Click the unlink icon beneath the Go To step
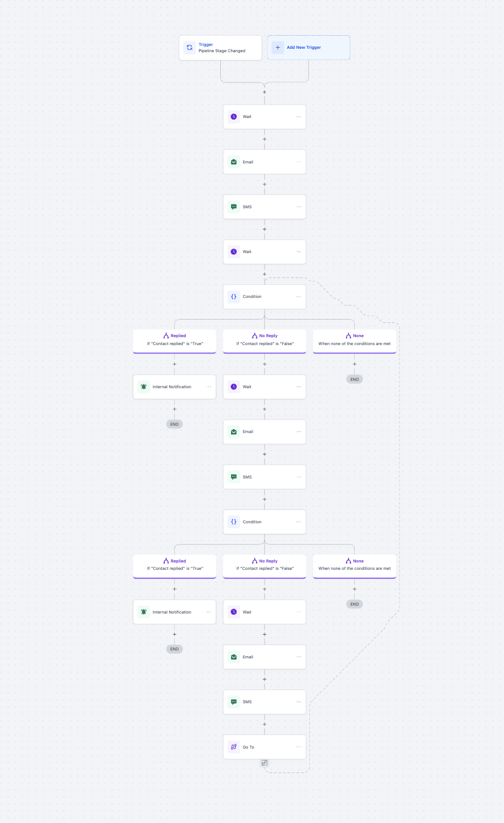Viewport: 504px width, 823px height. [264, 763]
